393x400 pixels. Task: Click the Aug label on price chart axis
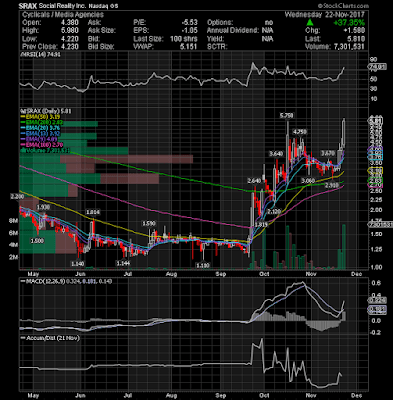click(171, 274)
